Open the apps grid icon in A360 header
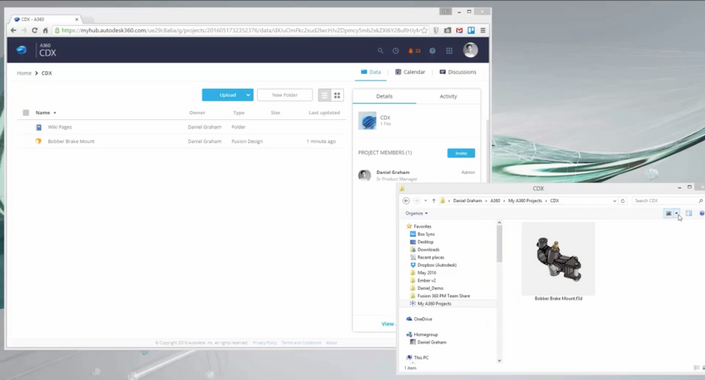705x380 pixels. pos(449,51)
